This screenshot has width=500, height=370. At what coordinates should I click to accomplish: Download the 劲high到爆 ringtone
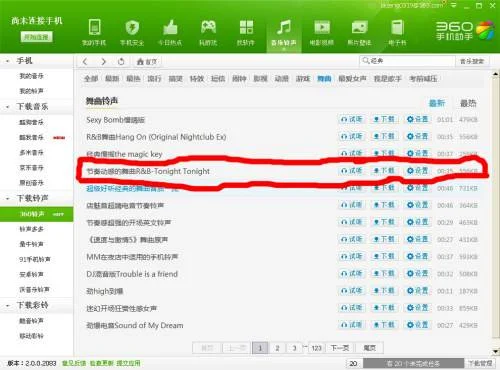384,291
